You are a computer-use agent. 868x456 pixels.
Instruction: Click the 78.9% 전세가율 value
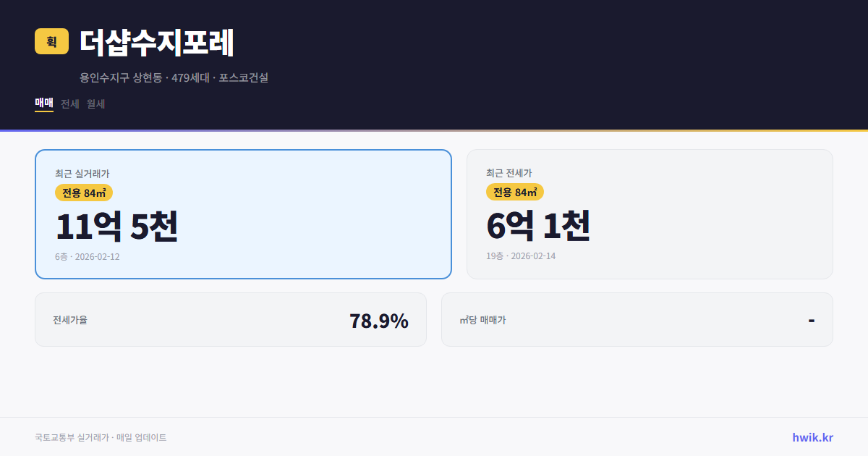(x=379, y=320)
